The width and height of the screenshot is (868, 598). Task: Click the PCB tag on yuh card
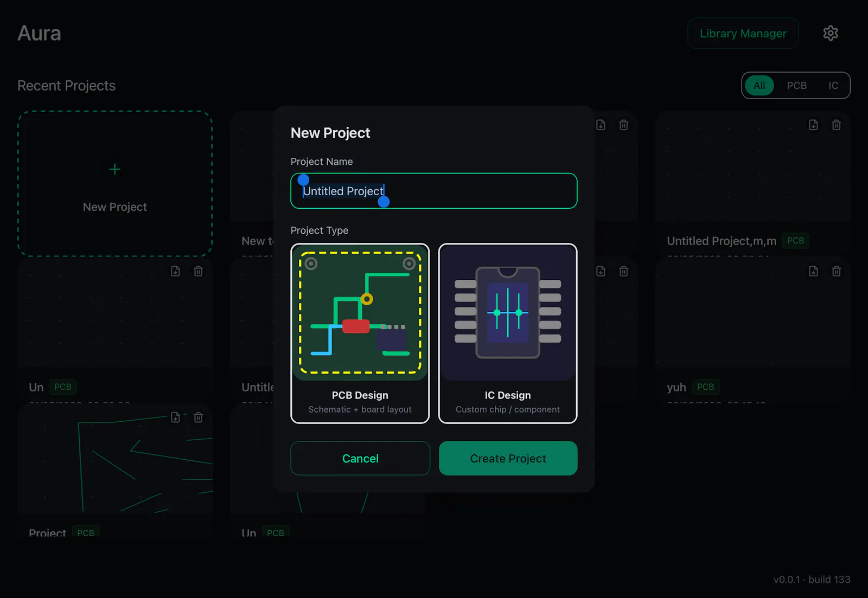tap(705, 387)
